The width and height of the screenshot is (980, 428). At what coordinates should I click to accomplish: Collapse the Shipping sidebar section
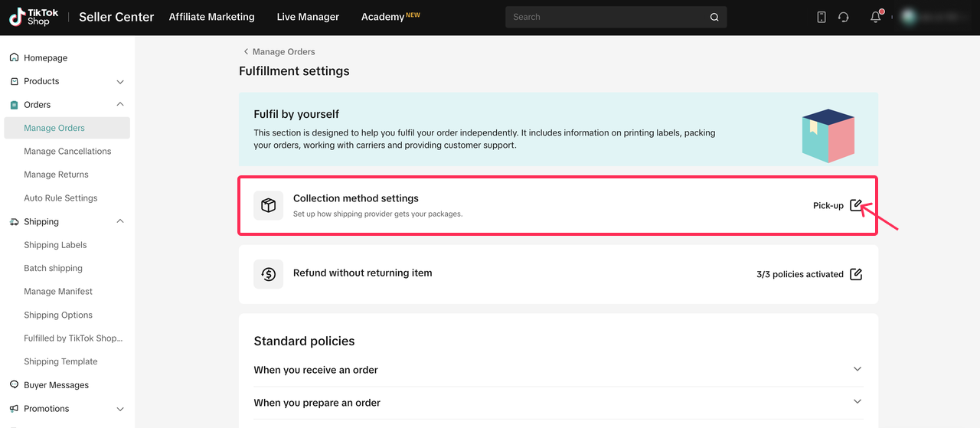pyautogui.click(x=120, y=222)
